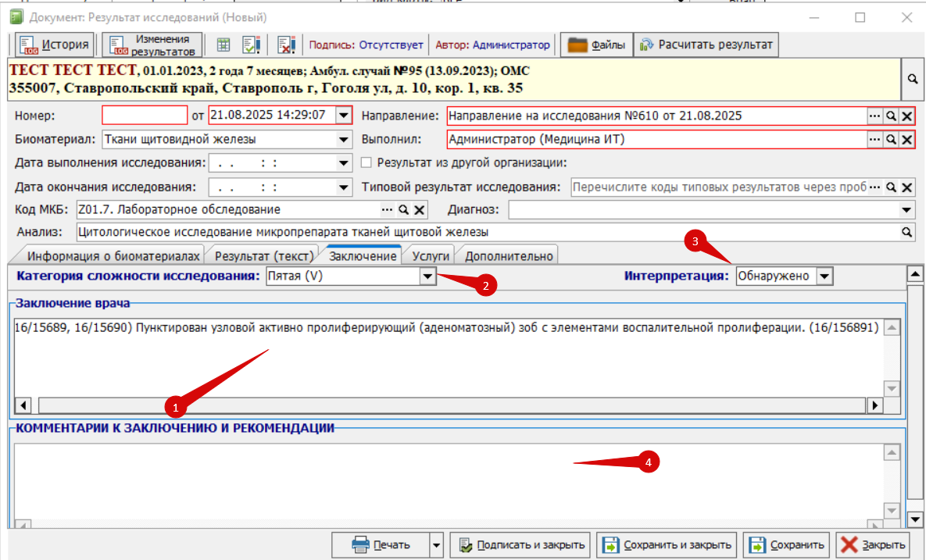Search icon in Типовой результат field
Image resolution: width=926 pixels, height=560 pixels.
[x=891, y=187]
